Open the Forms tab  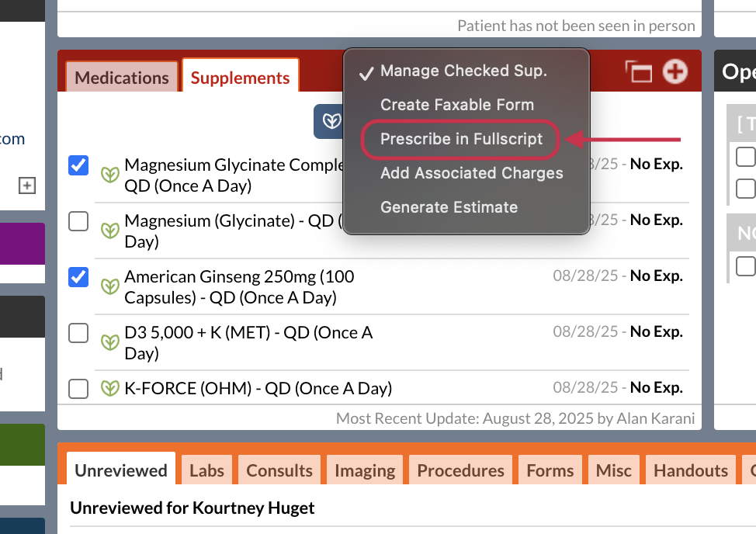pyautogui.click(x=550, y=470)
